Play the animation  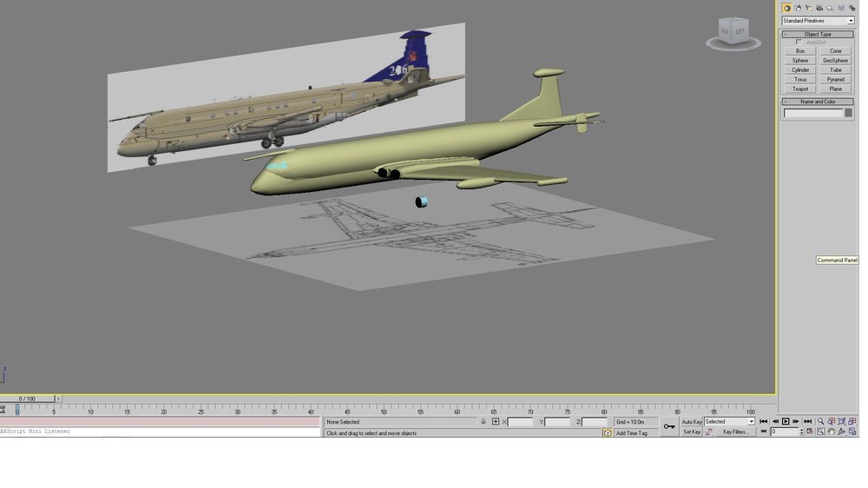pos(786,421)
